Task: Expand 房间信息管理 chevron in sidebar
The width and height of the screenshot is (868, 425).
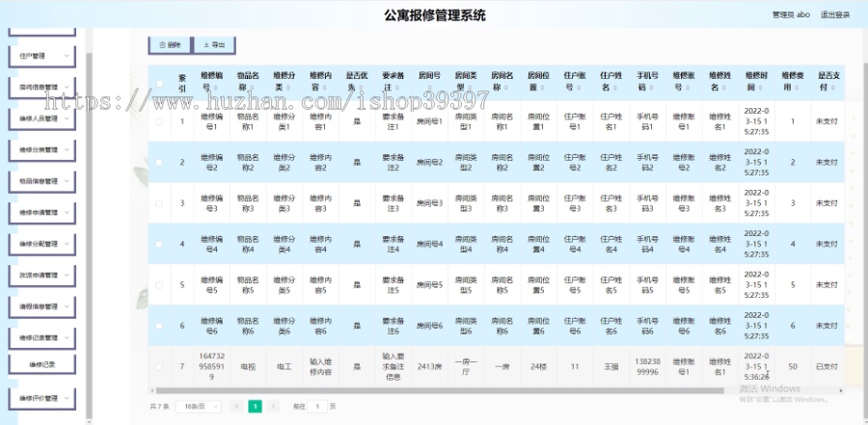Action: tap(67, 87)
